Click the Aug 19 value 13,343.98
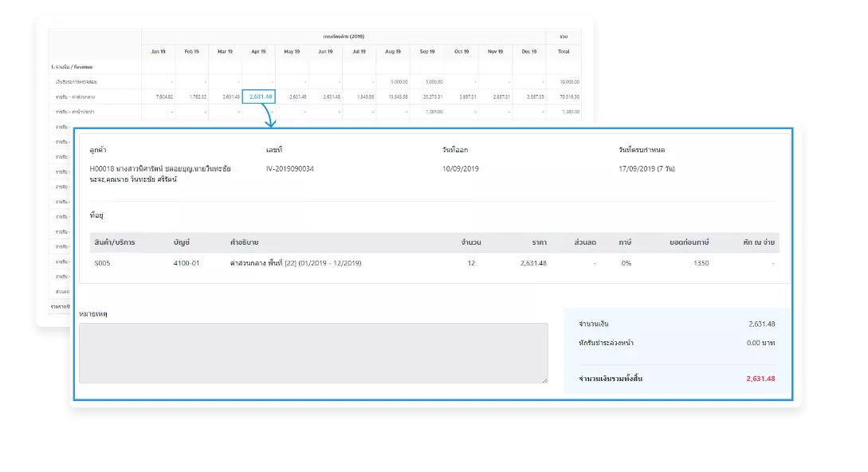This screenshot has width=868, height=472. click(398, 97)
